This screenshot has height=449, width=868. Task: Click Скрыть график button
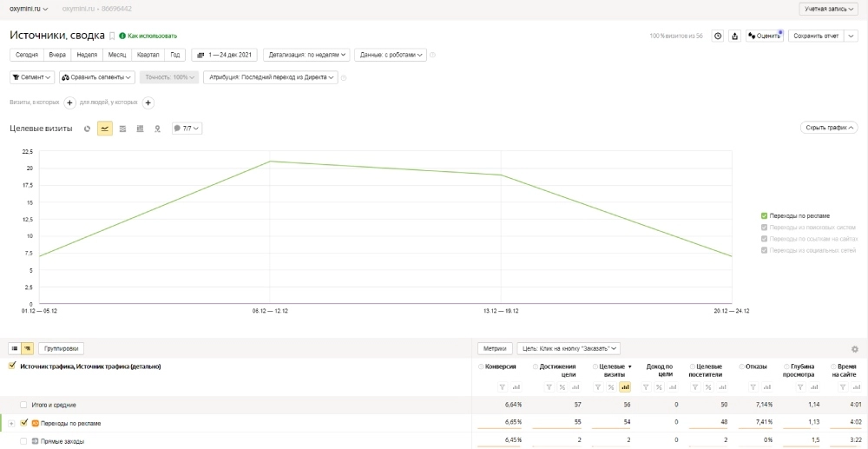click(829, 128)
